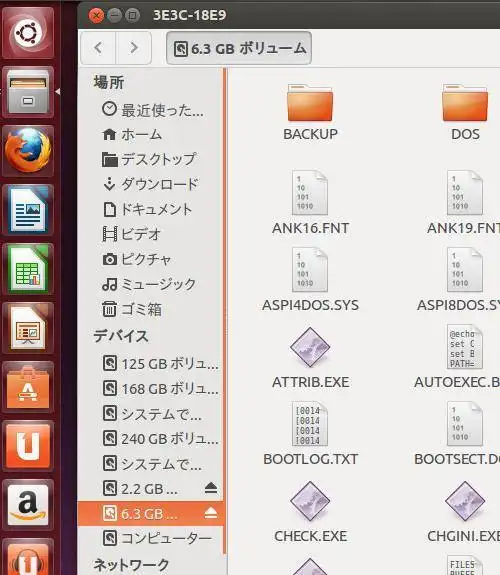500x575 pixels.
Task: Select the ANK19.FNT file
Action: [464, 202]
